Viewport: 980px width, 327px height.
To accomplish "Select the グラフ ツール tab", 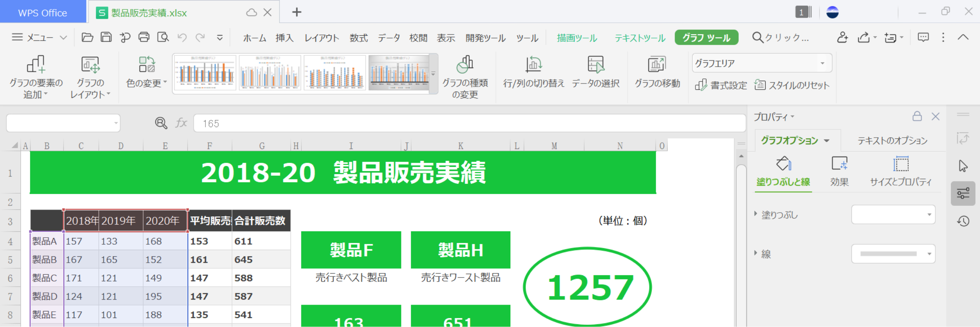I will (706, 38).
